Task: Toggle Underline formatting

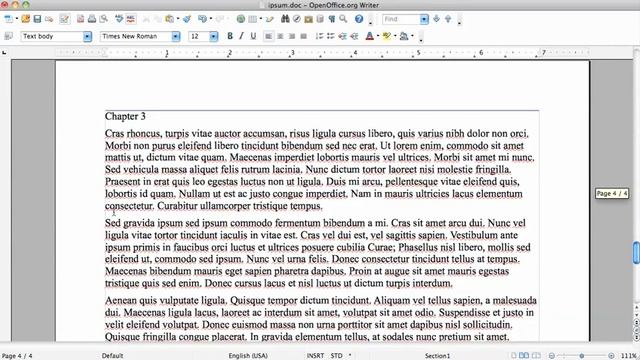Action: (253, 36)
